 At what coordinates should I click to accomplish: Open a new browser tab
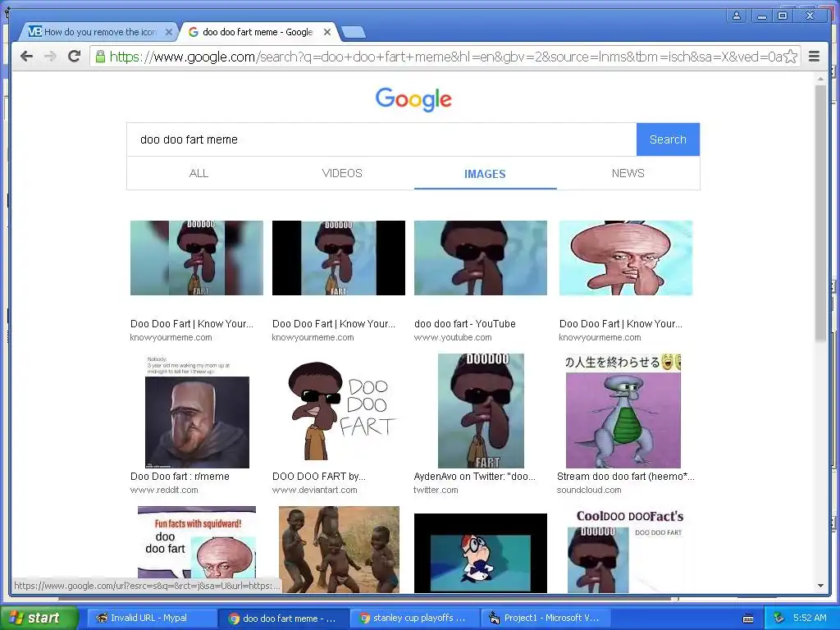[354, 32]
